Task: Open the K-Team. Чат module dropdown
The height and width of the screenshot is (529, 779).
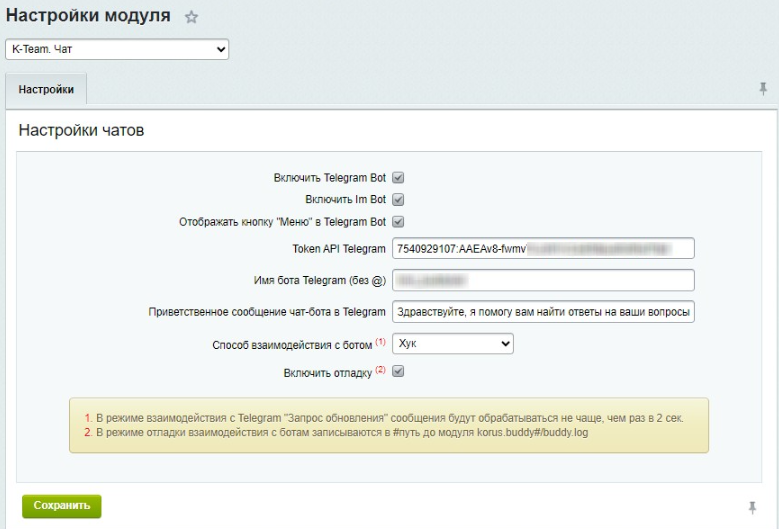Action: coord(117,49)
